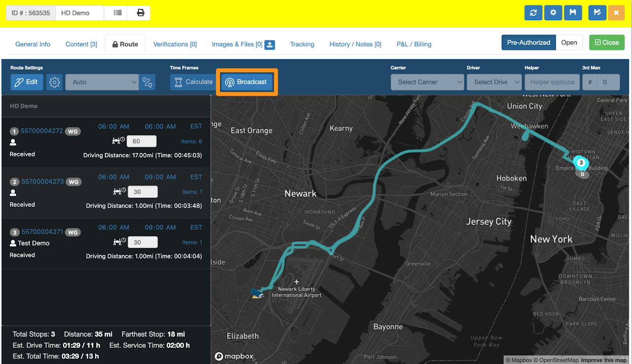The width and height of the screenshot is (632, 364).
Task: Switch to the Content [3] tab
Action: tap(81, 44)
